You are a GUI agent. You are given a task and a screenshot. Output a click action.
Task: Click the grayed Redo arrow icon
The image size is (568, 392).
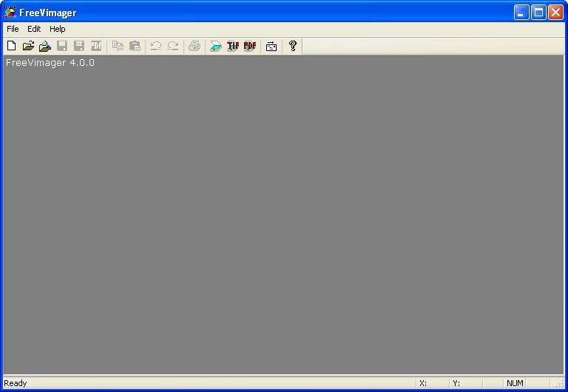pyautogui.click(x=173, y=46)
